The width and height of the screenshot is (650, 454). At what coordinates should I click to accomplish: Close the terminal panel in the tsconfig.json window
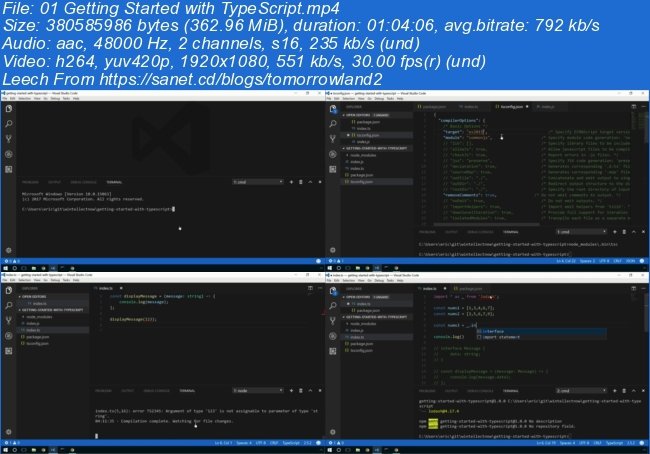coord(643,232)
